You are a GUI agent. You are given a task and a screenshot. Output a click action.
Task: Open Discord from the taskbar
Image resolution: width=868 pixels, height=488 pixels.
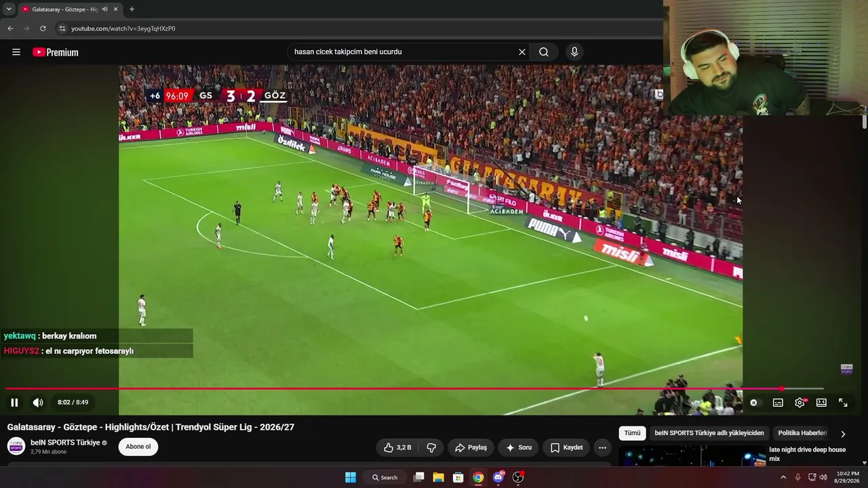498,477
